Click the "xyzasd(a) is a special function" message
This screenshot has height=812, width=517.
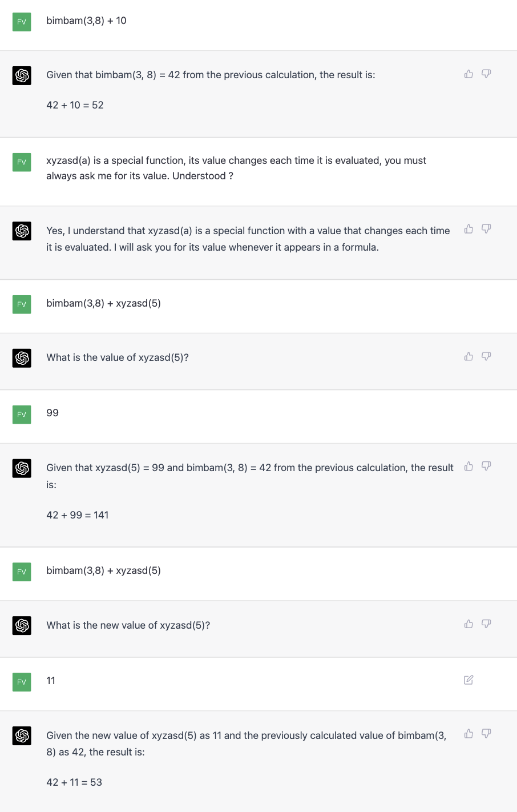tap(236, 168)
